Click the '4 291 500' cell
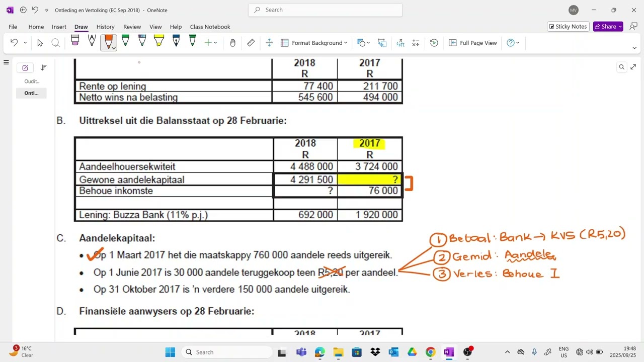Screen dimensions: 644x362 (305, 179)
